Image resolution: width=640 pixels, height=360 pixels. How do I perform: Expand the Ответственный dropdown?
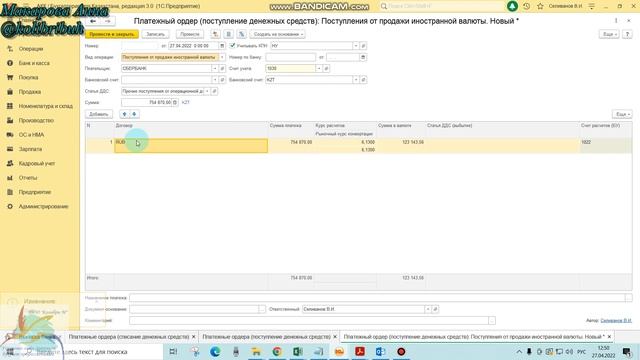click(x=427, y=309)
